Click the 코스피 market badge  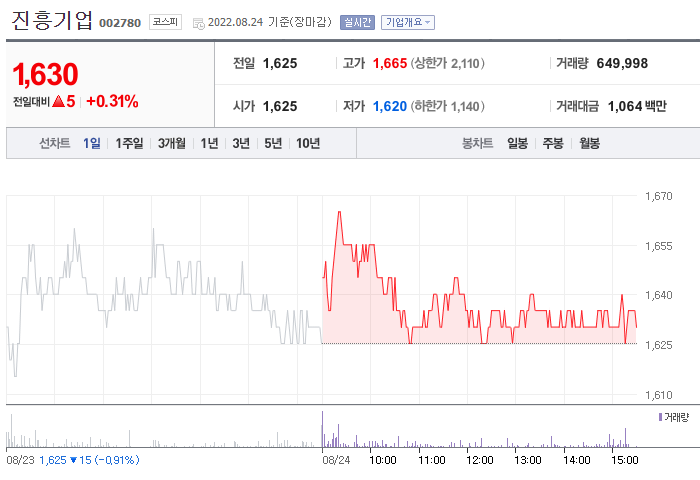[x=165, y=22]
